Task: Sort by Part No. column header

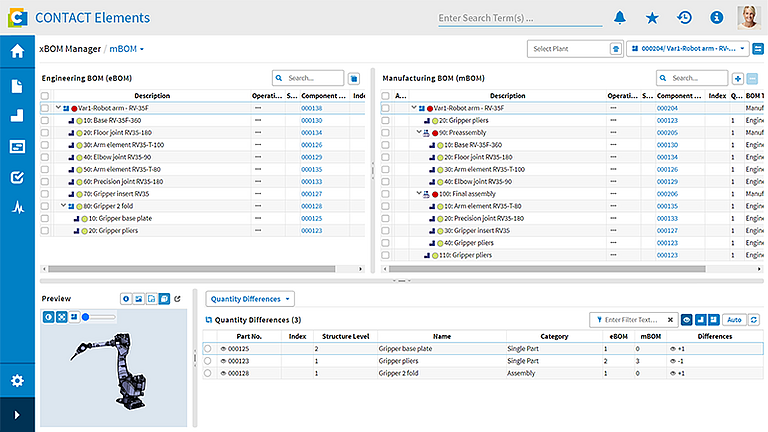Action: 249,336
